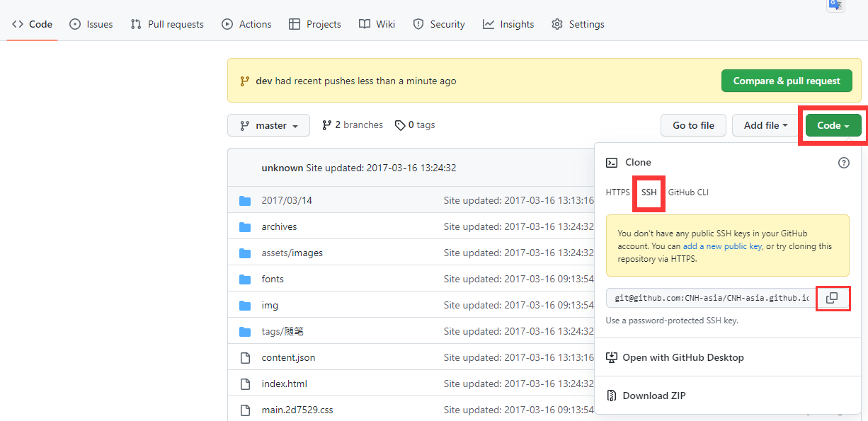
Task: Open the 0 tags link
Action: coord(415,125)
